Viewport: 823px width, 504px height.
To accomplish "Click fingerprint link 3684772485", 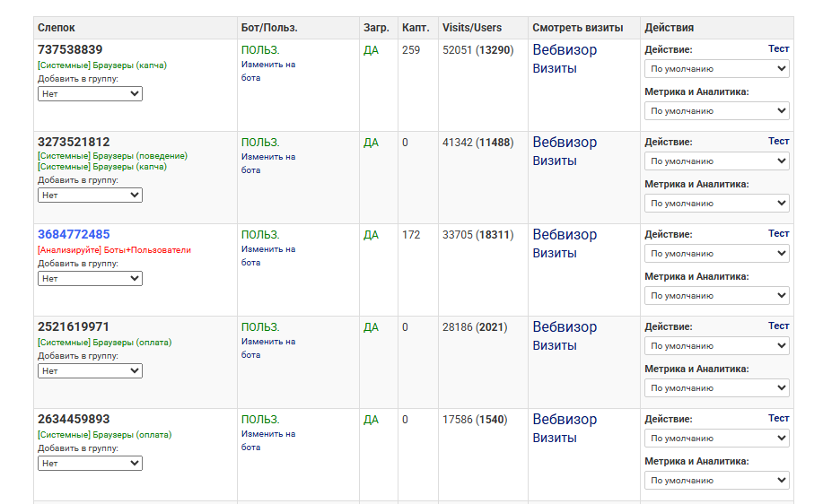I will coord(74,235).
